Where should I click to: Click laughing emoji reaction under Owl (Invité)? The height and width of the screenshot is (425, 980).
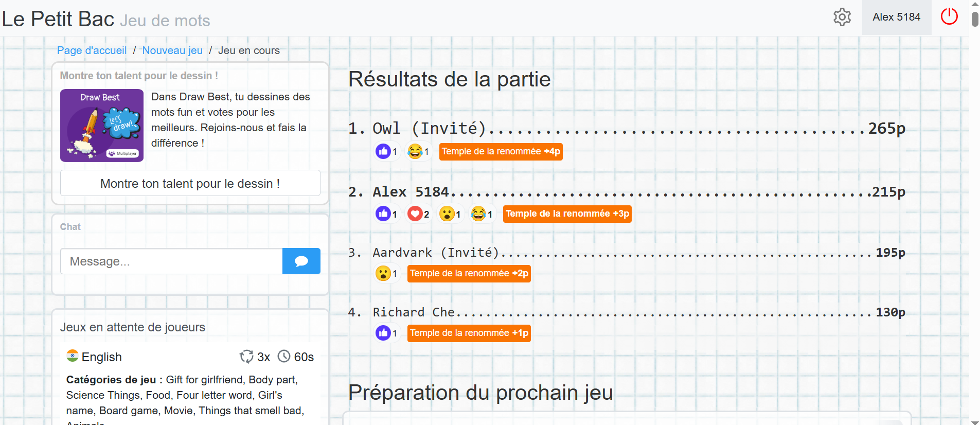coord(419,151)
